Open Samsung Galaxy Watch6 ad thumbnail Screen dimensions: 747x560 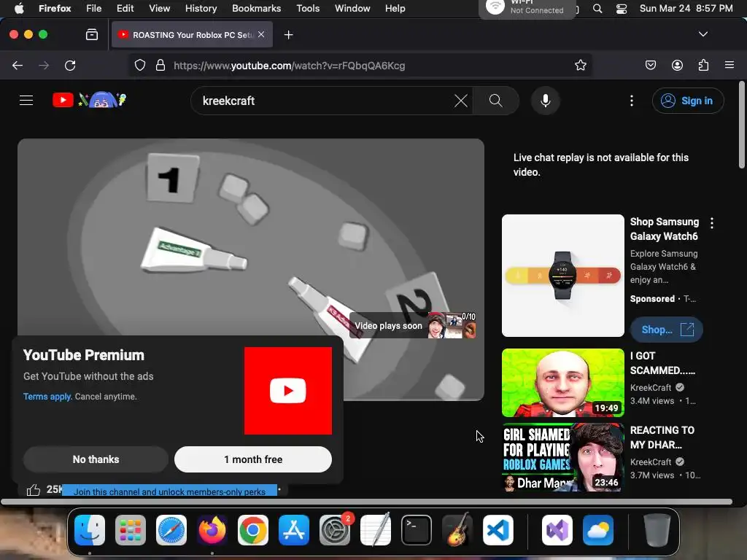[x=562, y=275]
